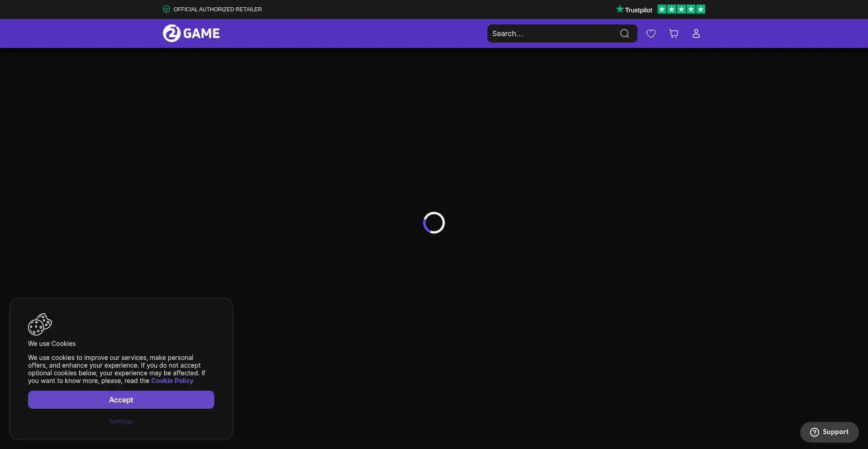The image size is (868, 449).
Task: Open the user account icon
Action: (696, 33)
